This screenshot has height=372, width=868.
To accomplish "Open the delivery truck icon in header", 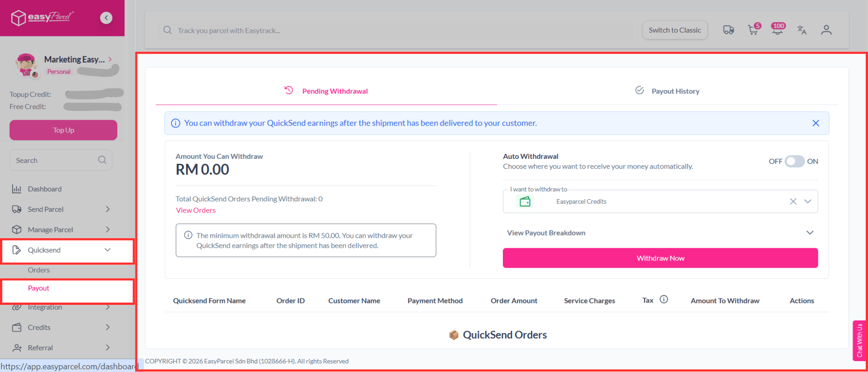I will (x=728, y=30).
